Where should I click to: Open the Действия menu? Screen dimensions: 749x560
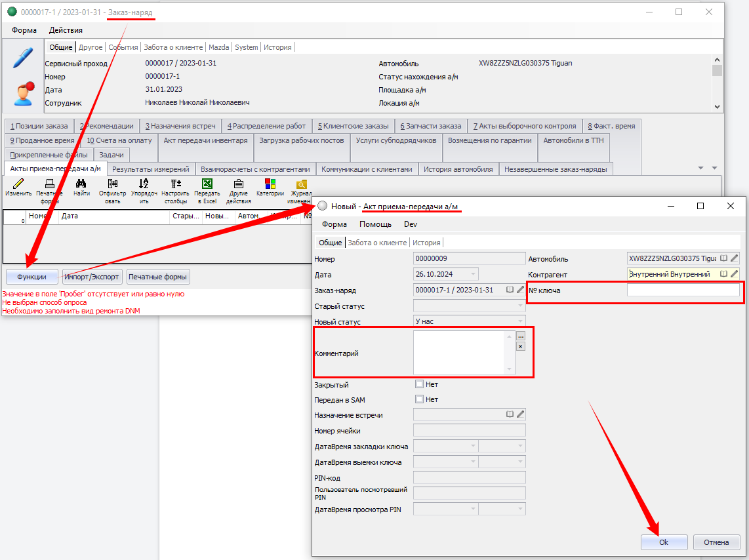pyautogui.click(x=66, y=30)
